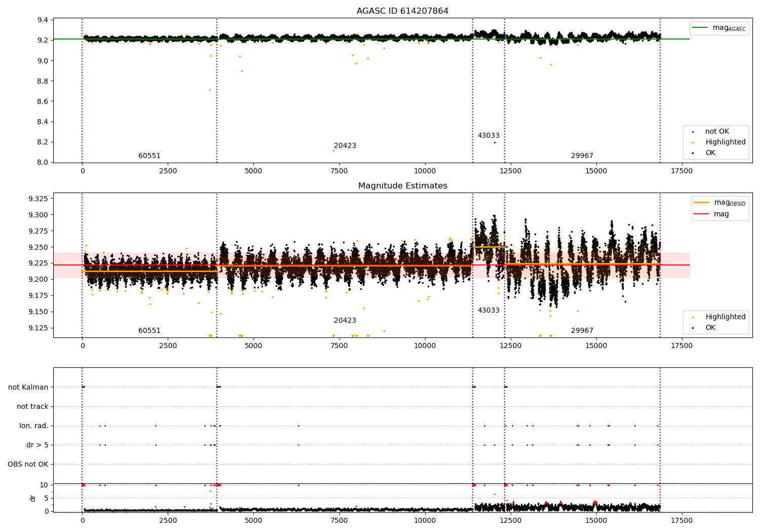760x532 pixels.
Task: Click the 8.0 y-axis tick label
Action: pos(43,163)
